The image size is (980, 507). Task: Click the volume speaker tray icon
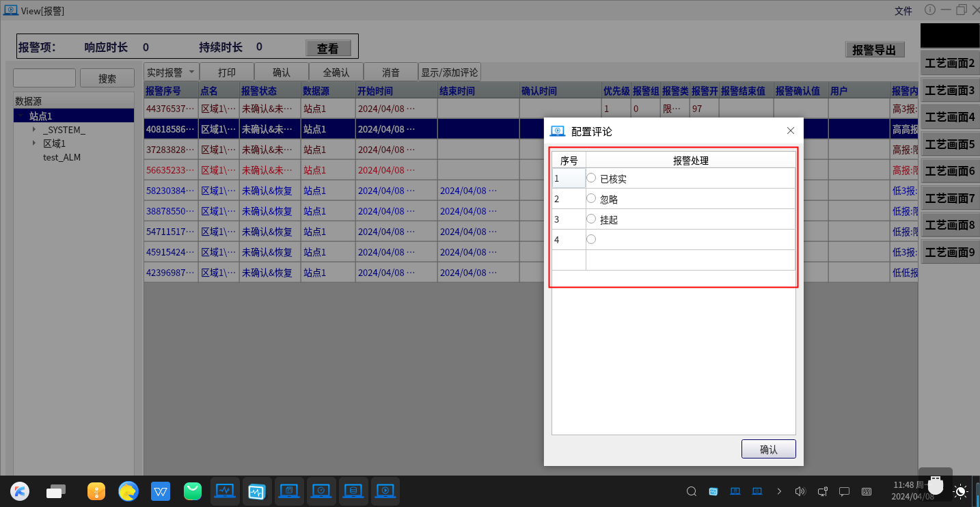tap(800, 491)
